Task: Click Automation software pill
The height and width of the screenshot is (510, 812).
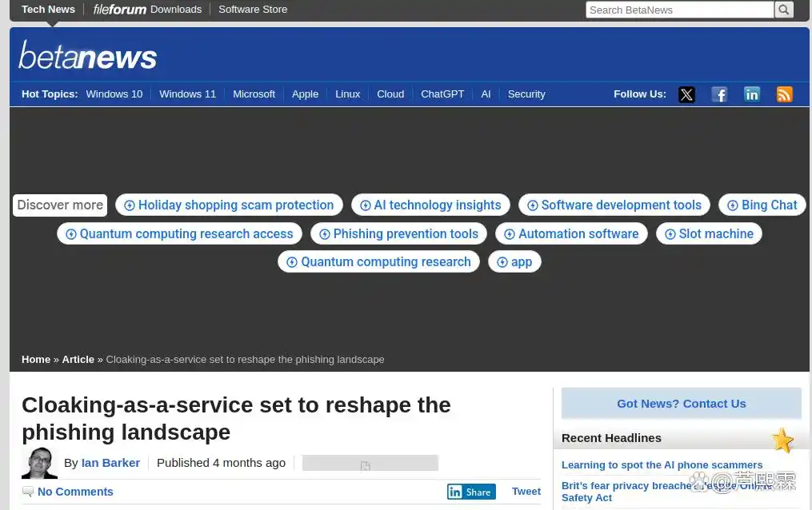Action: 571,233
